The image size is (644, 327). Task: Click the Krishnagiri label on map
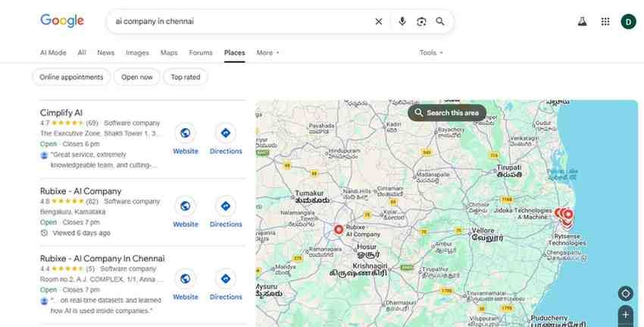[358, 269]
